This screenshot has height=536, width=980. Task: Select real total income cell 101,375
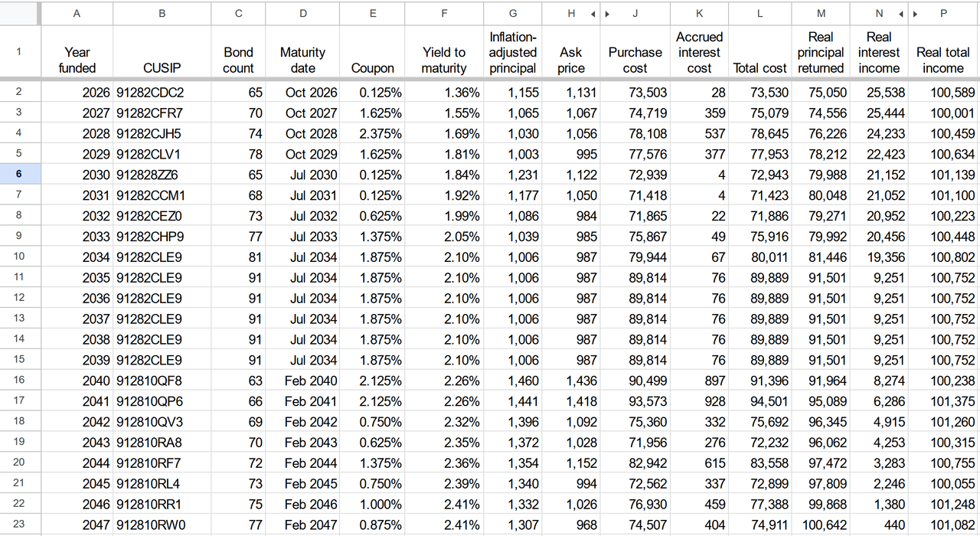tap(943, 402)
